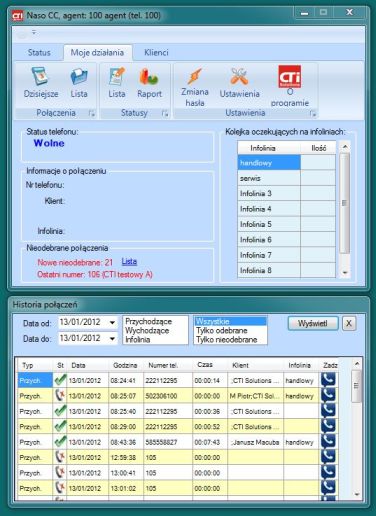Select the Infolinia 3 queue row
Viewport: 376px width, 516px height.
pyautogui.click(x=269, y=193)
